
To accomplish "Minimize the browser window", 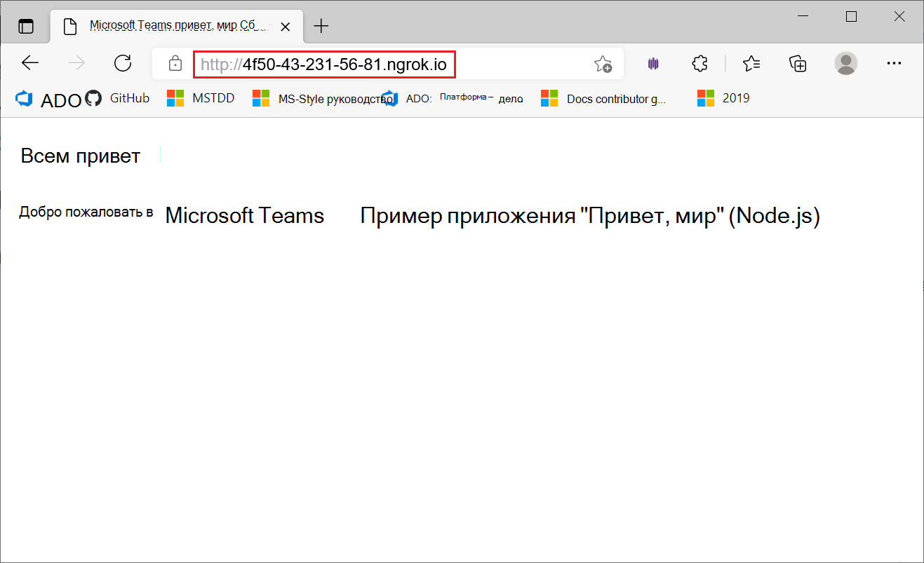I will tap(803, 17).
